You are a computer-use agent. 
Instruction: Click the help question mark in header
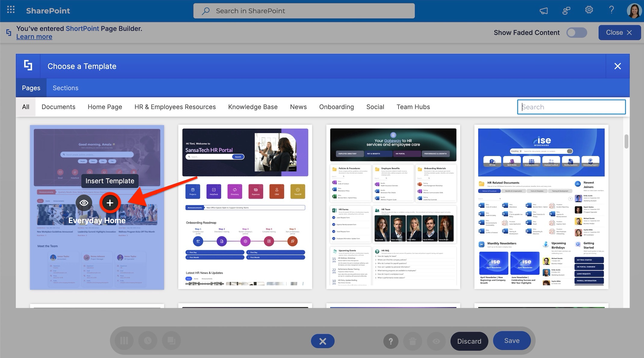coord(611,10)
